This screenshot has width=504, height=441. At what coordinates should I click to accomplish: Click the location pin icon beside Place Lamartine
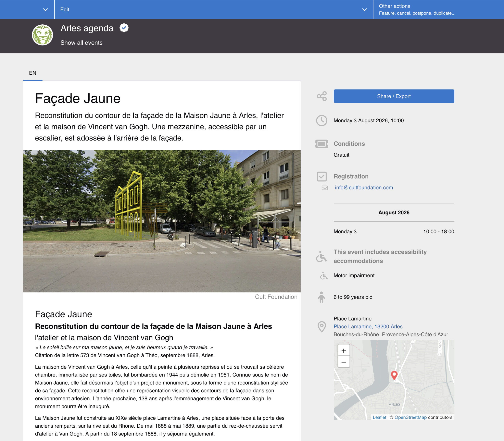[321, 326]
